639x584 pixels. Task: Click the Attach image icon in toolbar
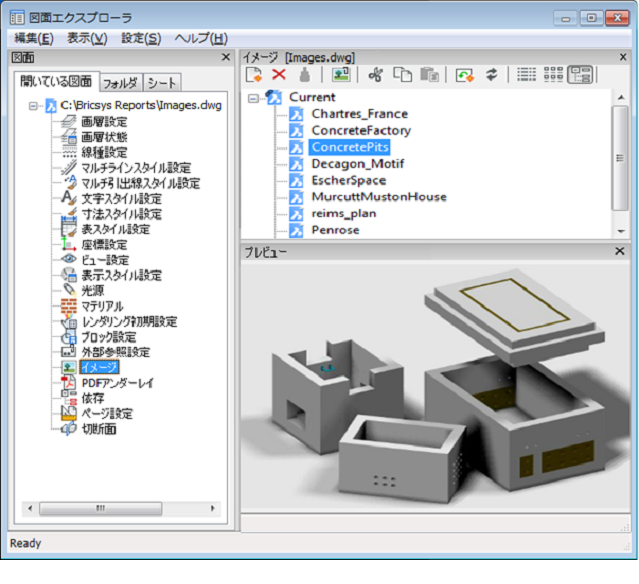pyautogui.click(x=341, y=75)
